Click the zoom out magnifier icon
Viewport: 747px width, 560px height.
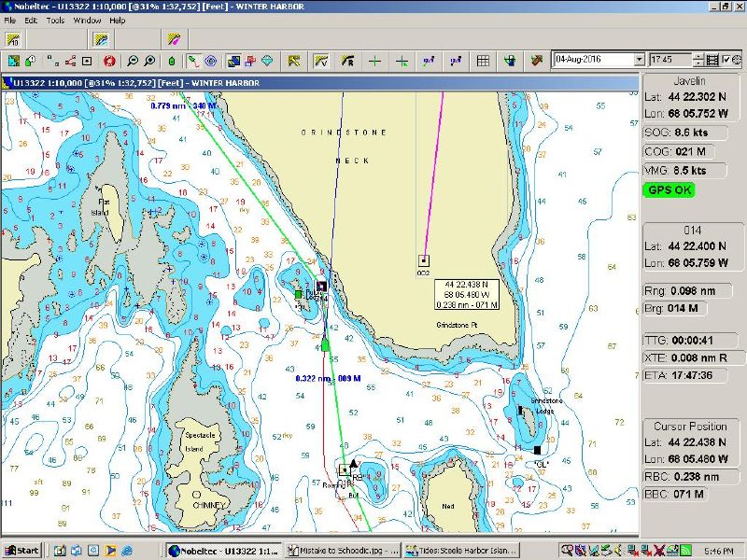(x=134, y=61)
